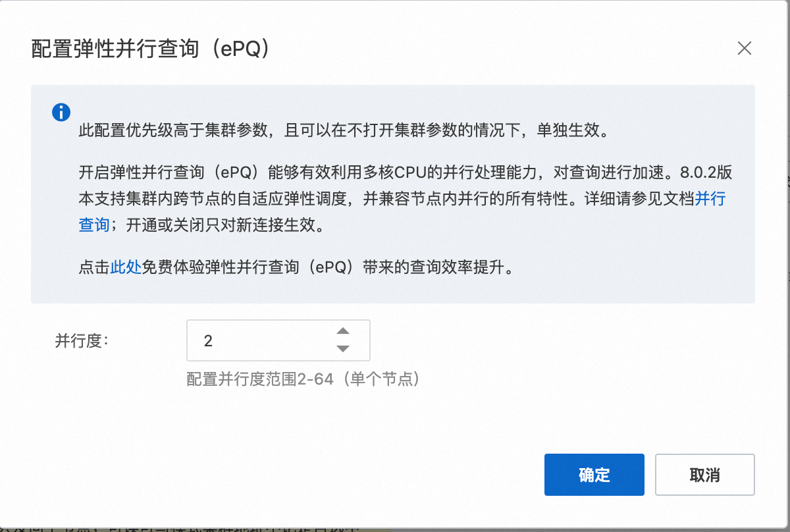Image resolution: width=790 pixels, height=532 pixels.
Task: Confirm settings with the 确定 button
Action: (x=594, y=475)
